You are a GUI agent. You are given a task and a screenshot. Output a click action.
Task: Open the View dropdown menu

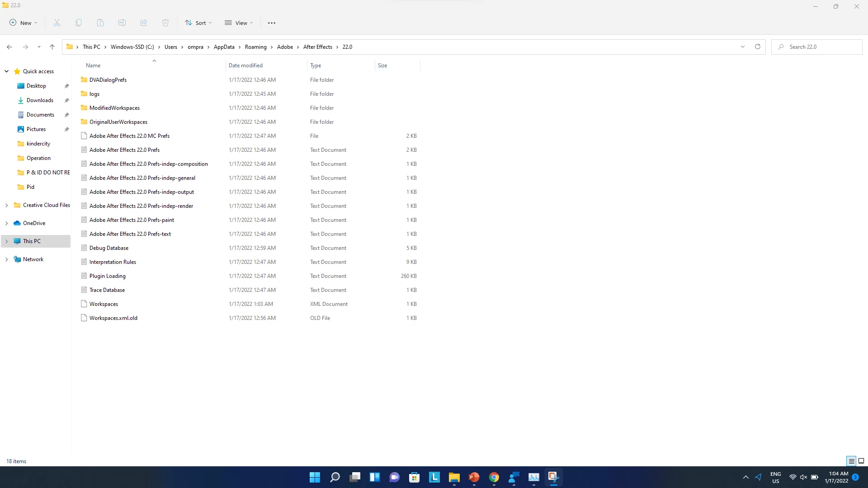click(x=239, y=23)
